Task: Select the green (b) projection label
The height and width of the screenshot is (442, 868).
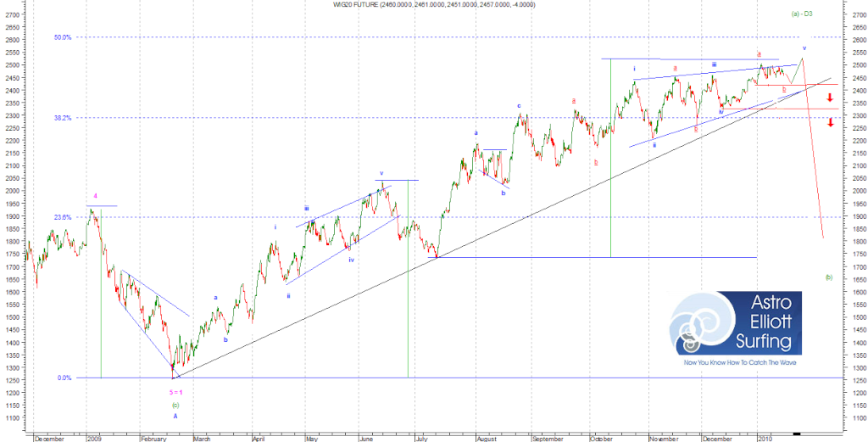Action: (x=828, y=277)
